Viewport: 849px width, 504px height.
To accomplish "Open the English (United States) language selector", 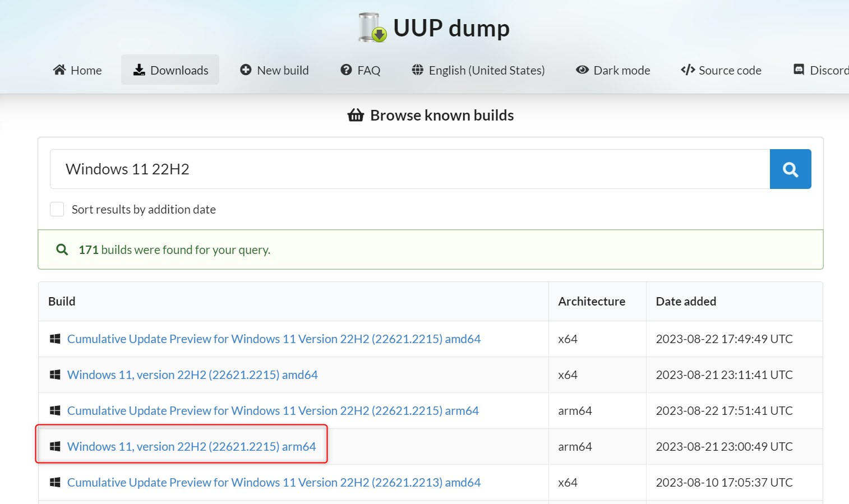I will pos(478,70).
